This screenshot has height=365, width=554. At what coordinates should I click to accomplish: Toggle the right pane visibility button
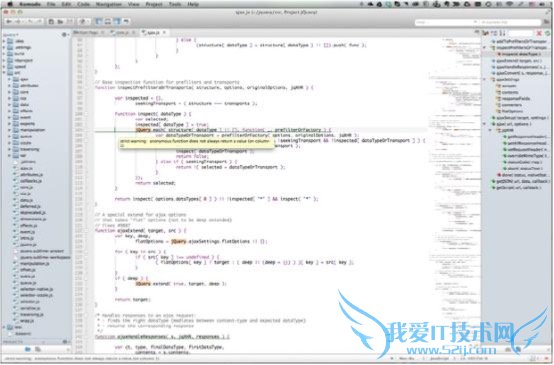[117, 22]
